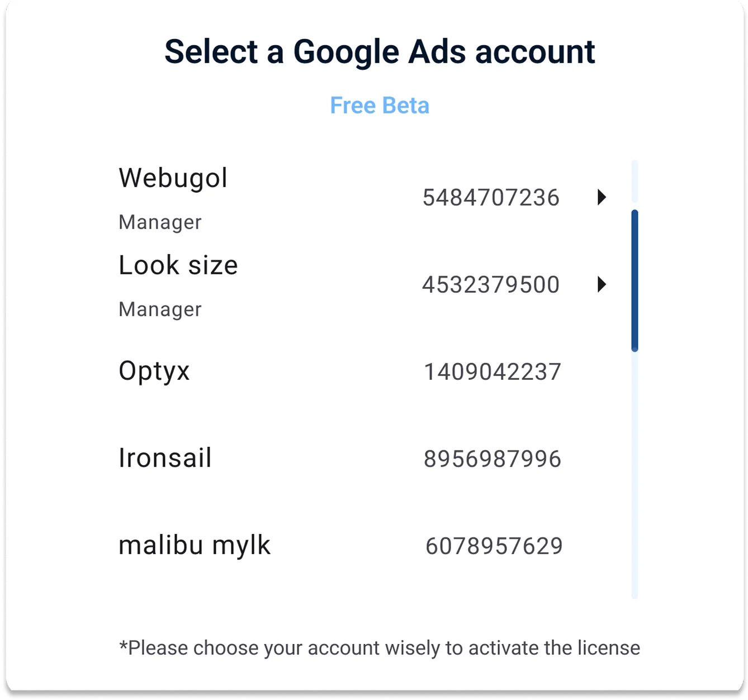
Task: Click the license activation note at the bottom
Action: pos(380,648)
